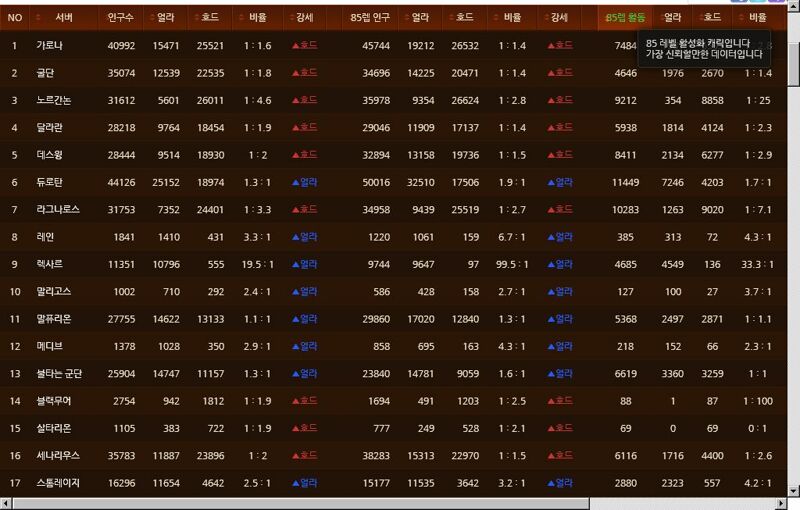The image size is (800, 510).
Task: Select server name 불타는 군단
Action: coord(59,373)
